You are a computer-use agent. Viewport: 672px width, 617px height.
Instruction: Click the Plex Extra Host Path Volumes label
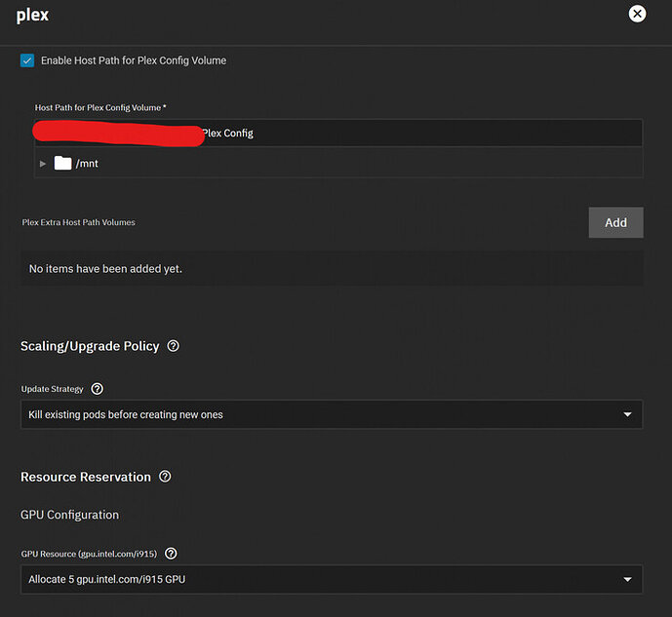pyautogui.click(x=78, y=222)
